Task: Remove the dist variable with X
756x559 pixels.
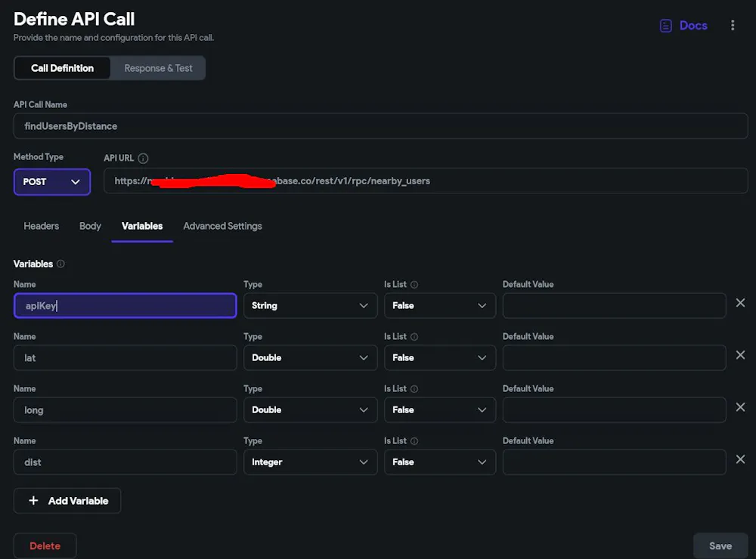Action: [741, 459]
